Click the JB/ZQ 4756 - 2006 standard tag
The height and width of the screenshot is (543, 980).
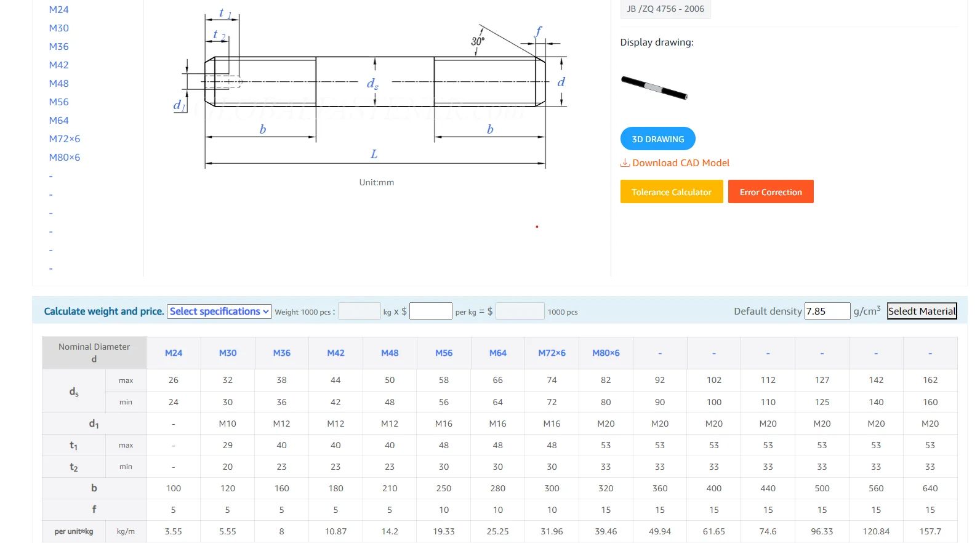(665, 9)
